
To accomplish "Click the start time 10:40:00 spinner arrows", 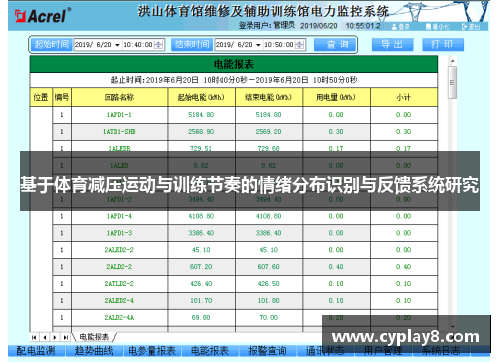I will click(x=159, y=45).
